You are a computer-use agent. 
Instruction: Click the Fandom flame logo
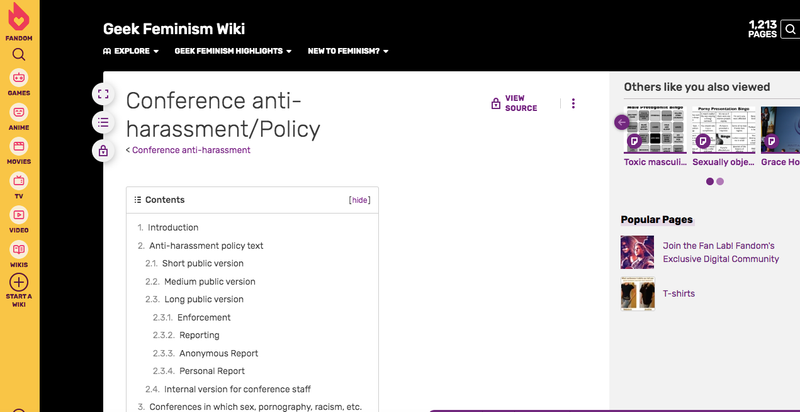pyautogui.click(x=19, y=18)
